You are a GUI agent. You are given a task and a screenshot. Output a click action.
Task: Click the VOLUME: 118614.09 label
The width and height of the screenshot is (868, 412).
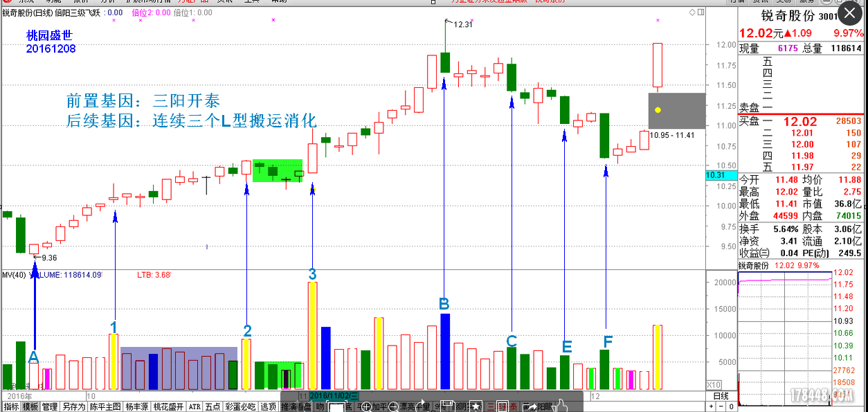point(66,275)
